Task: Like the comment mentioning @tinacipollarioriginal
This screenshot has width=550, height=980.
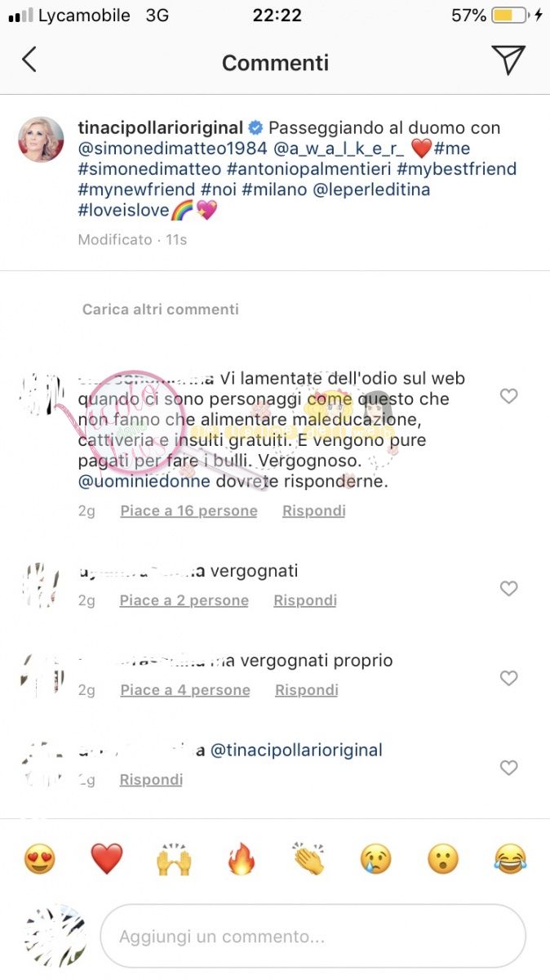Action: [x=508, y=768]
